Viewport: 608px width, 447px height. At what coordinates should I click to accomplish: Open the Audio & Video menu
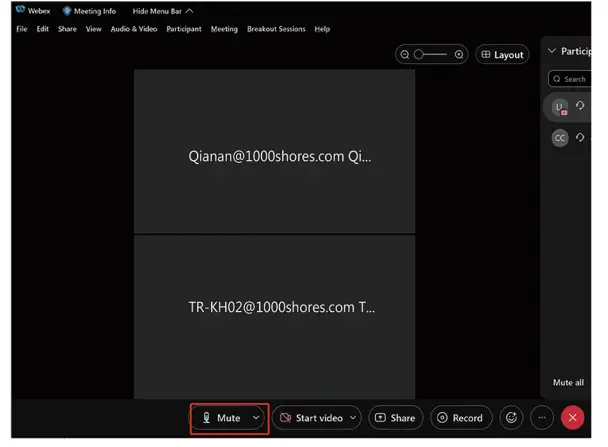coord(134,29)
